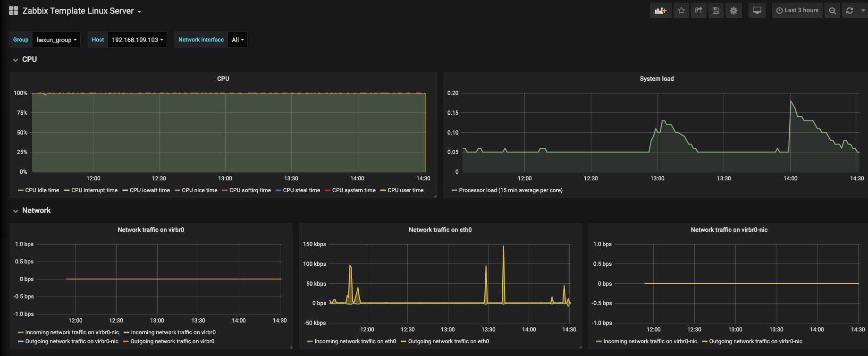This screenshot has height=356, width=868.
Task: Open the refresh interval dropdown arrow
Action: pos(863,10)
